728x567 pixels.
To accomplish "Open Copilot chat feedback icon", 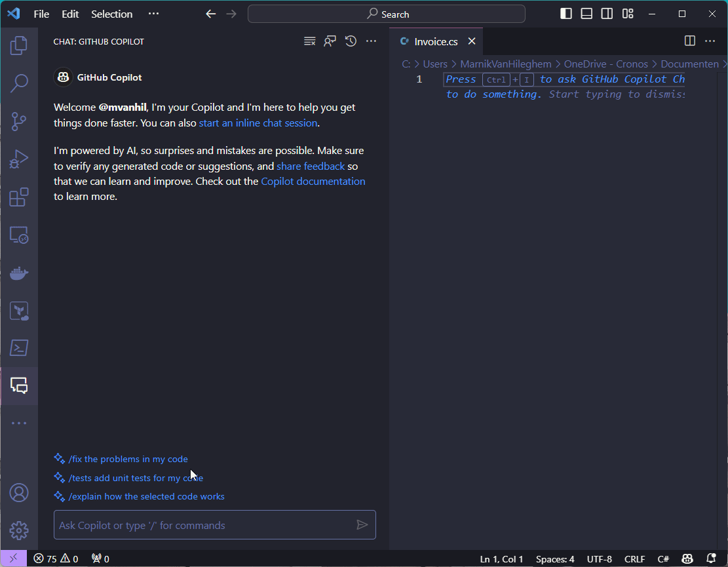I will (330, 41).
